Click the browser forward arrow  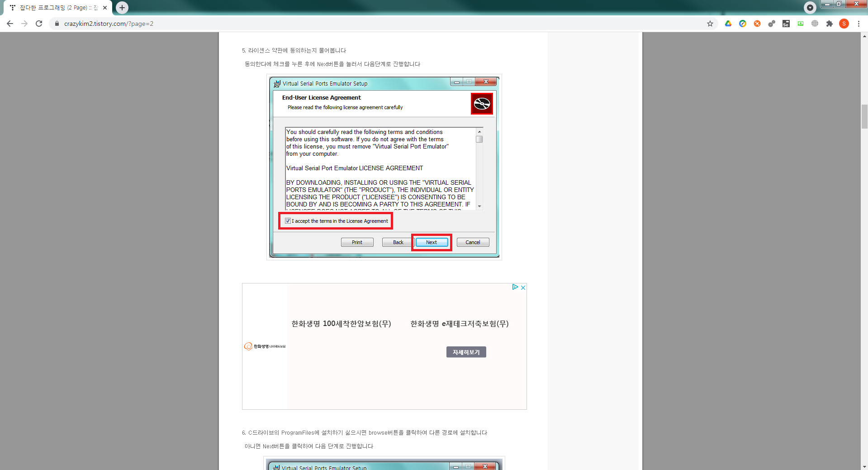pos(24,24)
